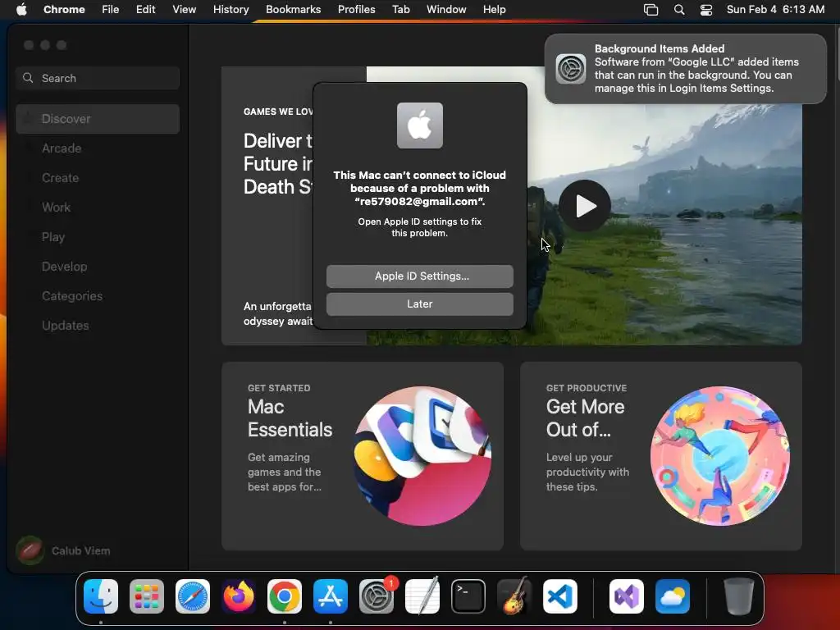This screenshot has height=630, width=840.
Task: Open Finder from the Dock
Action: point(101,596)
